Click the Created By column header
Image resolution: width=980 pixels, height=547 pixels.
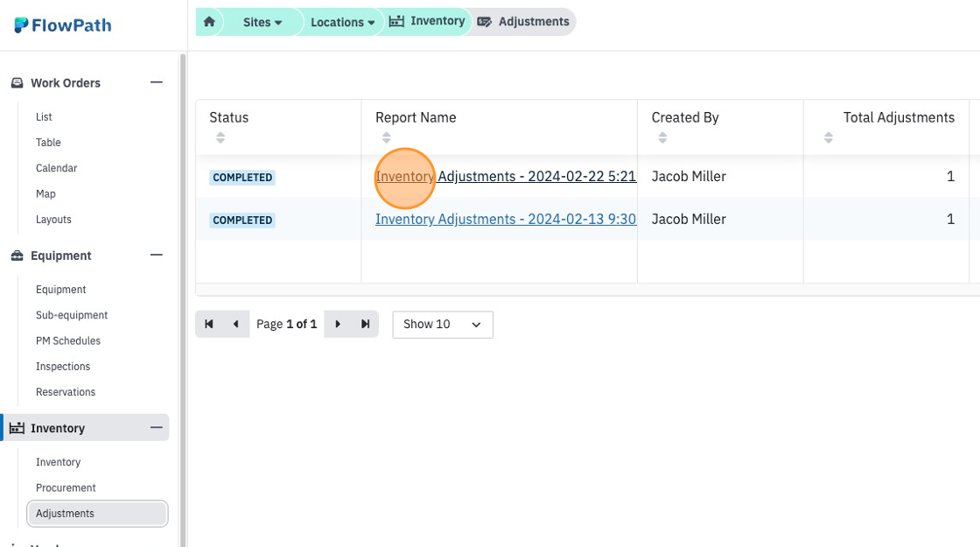[685, 117]
